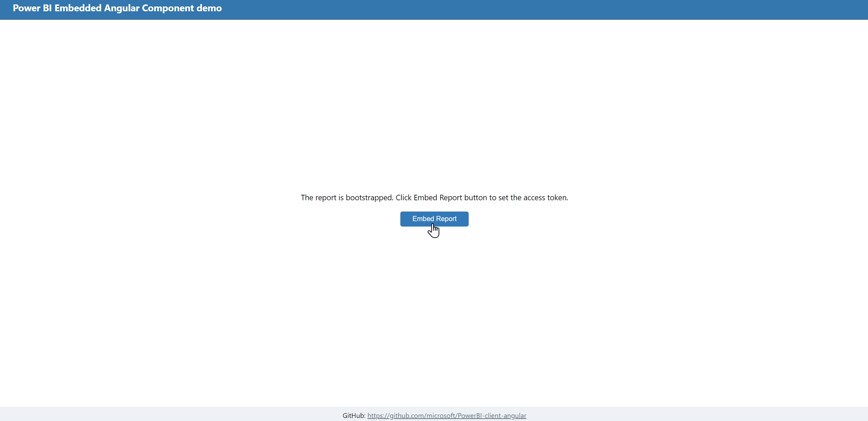Screen dimensions: 868x421
Task: Click the word 'Embed' on the button
Action: pyautogui.click(x=423, y=219)
